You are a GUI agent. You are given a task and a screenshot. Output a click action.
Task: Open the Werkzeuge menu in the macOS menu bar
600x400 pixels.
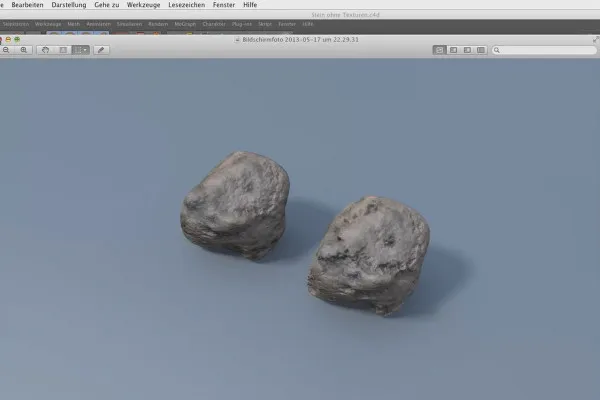143,5
